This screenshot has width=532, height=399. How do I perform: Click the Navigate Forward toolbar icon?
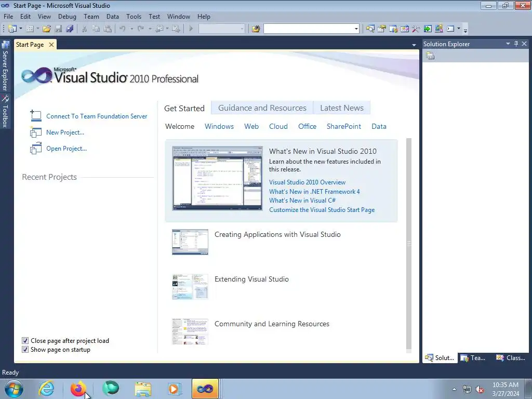point(176,29)
